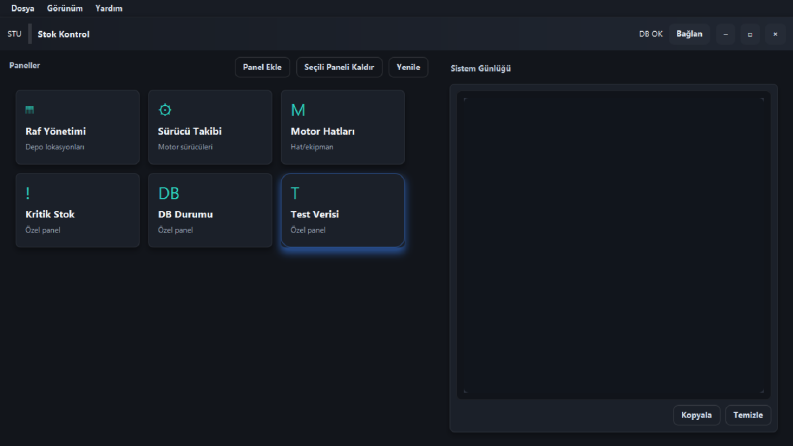Screen dimensions: 793x446
Task: Open the Görünüm menu
Action: [x=65, y=9]
